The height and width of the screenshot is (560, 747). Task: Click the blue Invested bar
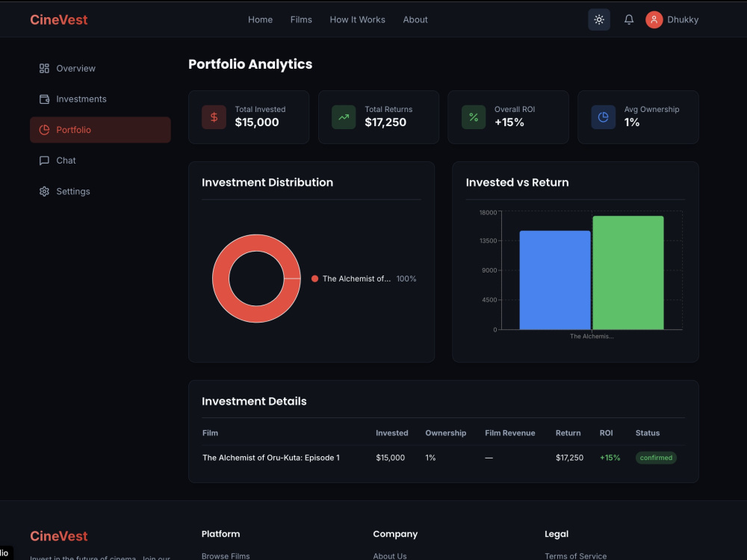[555, 280]
